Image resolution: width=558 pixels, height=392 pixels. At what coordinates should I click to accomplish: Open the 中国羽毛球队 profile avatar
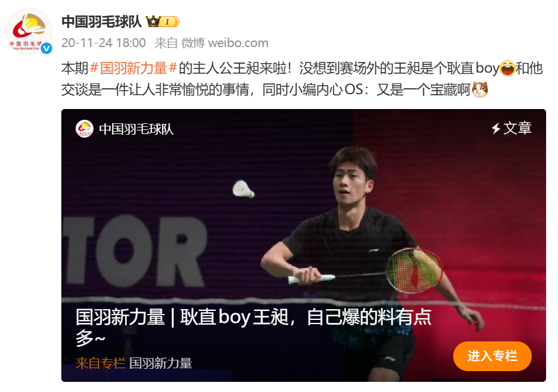click(x=29, y=32)
